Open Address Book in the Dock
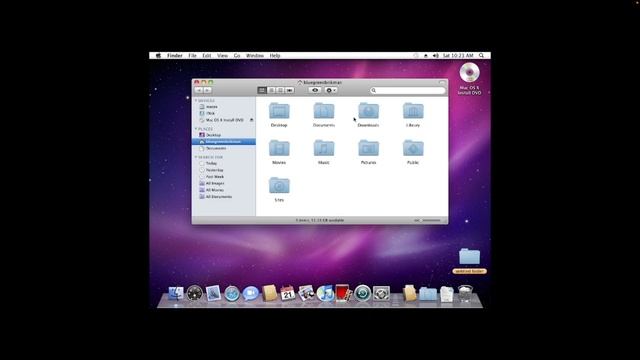The width and height of the screenshot is (640, 360). (269, 293)
